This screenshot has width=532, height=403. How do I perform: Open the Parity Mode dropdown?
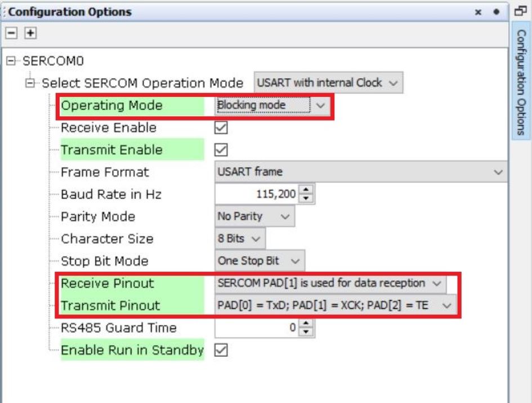tap(254, 216)
